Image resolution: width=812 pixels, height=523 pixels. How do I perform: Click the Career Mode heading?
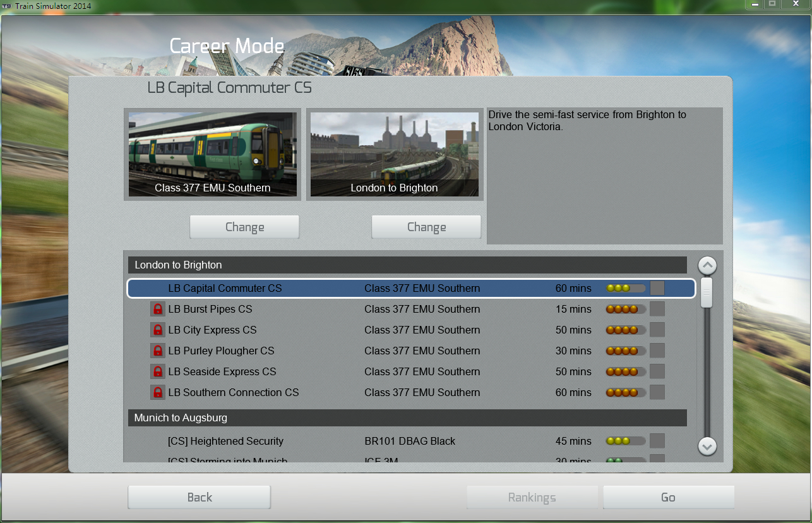[x=227, y=46]
